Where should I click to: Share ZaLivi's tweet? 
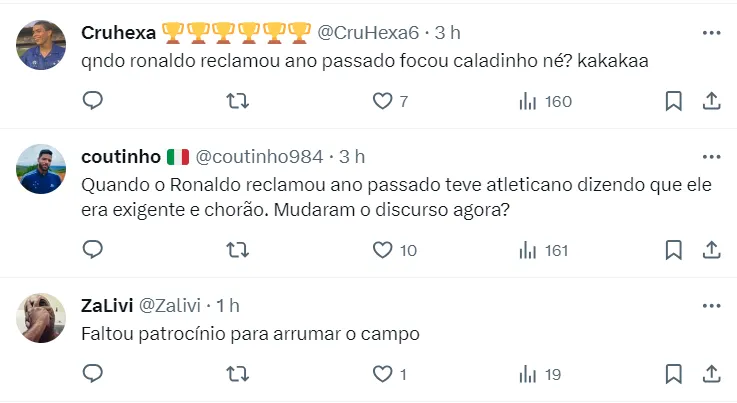712,374
